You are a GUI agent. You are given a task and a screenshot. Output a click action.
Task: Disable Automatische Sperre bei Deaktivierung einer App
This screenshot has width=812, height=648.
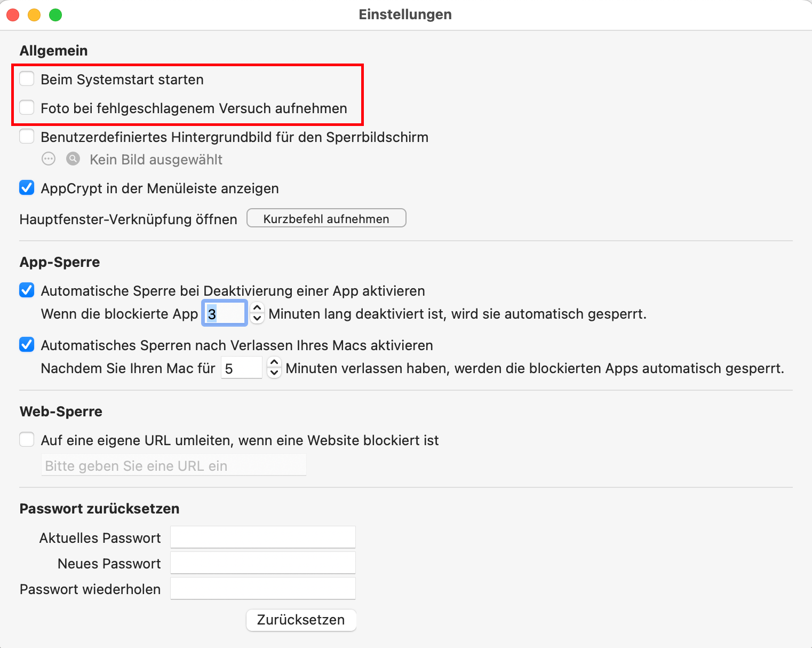pos(27,290)
